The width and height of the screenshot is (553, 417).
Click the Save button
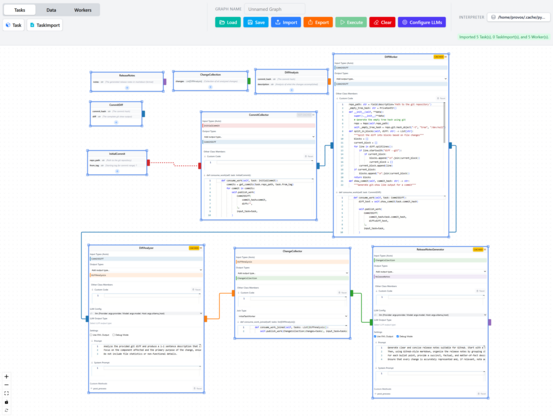pos(256,22)
